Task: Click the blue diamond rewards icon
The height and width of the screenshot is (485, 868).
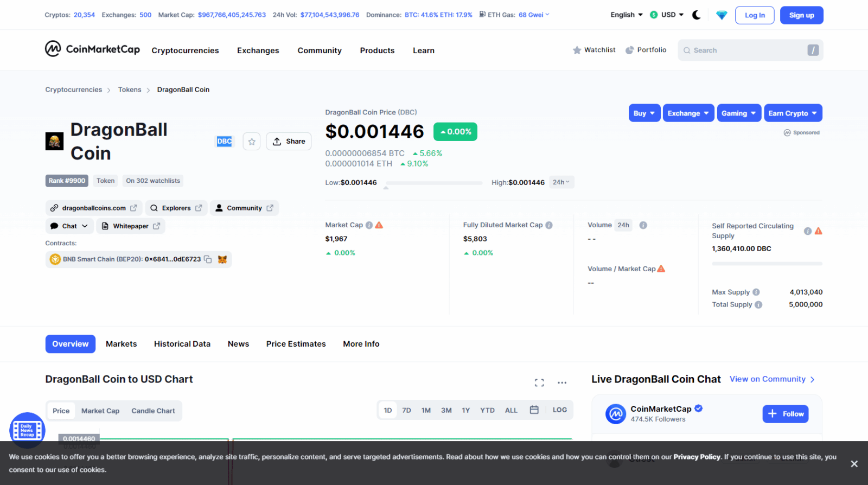Action: point(722,15)
